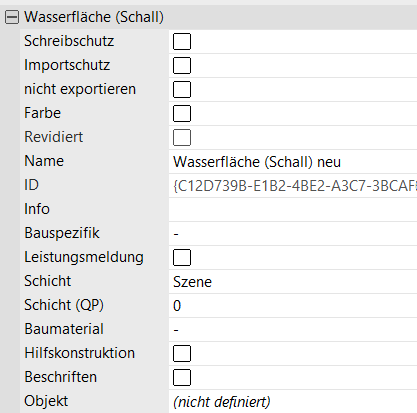This screenshot has width=417, height=413.
Task: Check the Revidiert checkbox
Action: click(182, 137)
